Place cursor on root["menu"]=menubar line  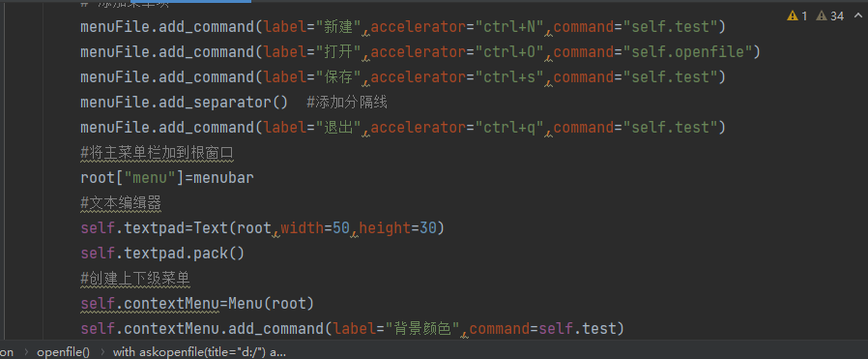click(167, 178)
